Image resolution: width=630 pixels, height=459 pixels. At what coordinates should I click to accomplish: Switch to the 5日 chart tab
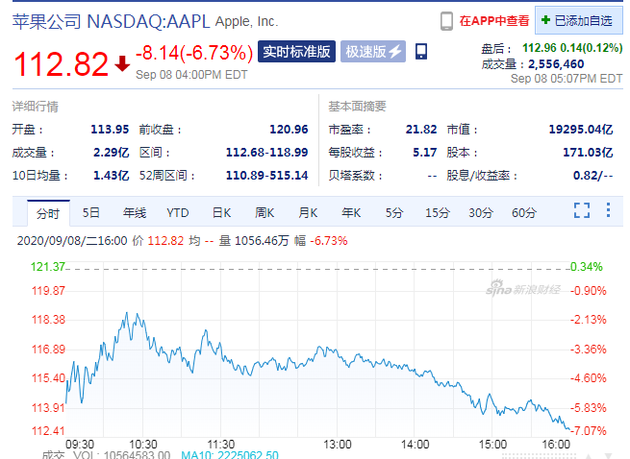coord(91,213)
